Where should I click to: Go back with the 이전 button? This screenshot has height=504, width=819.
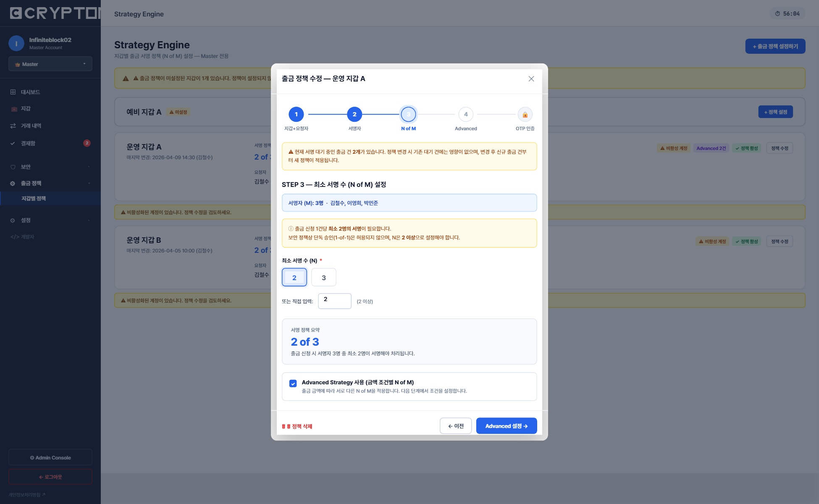[456, 426]
